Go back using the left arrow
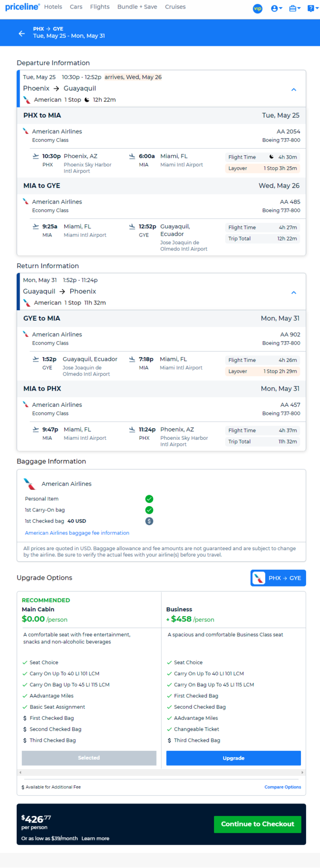Image resolution: width=320 pixels, height=868 pixels. 21,33
